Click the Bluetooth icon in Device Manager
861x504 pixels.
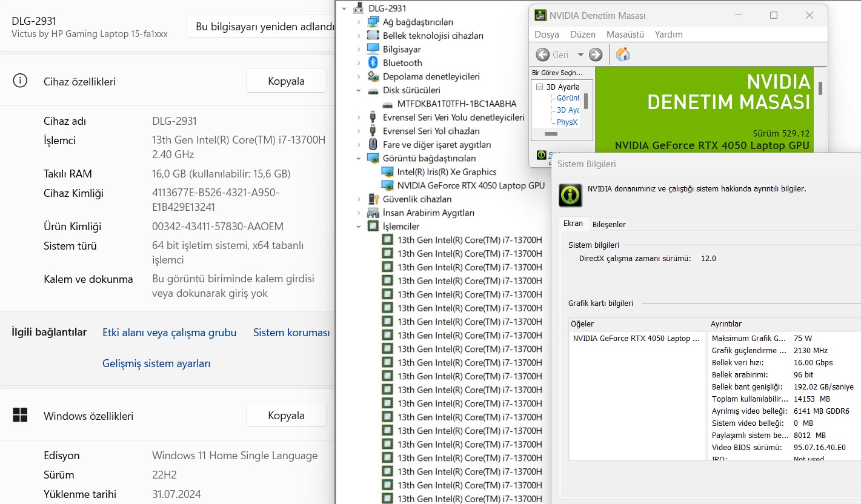pyautogui.click(x=373, y=63)
